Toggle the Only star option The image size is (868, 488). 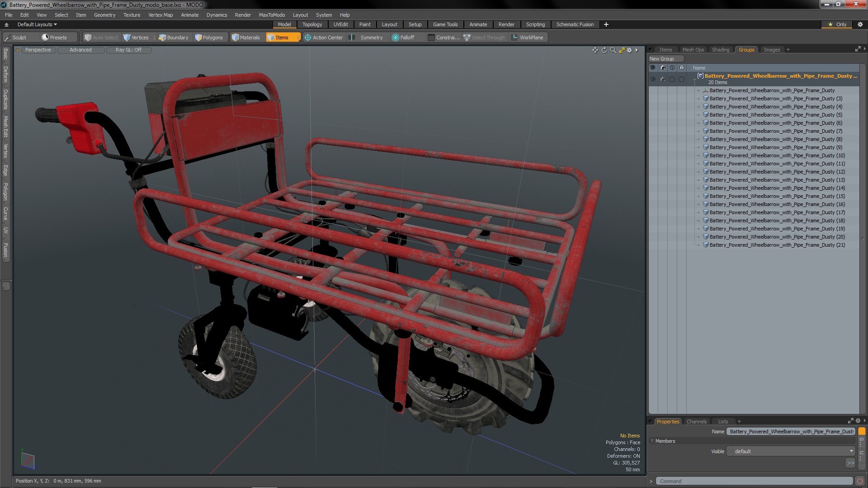tap(837, 24)
